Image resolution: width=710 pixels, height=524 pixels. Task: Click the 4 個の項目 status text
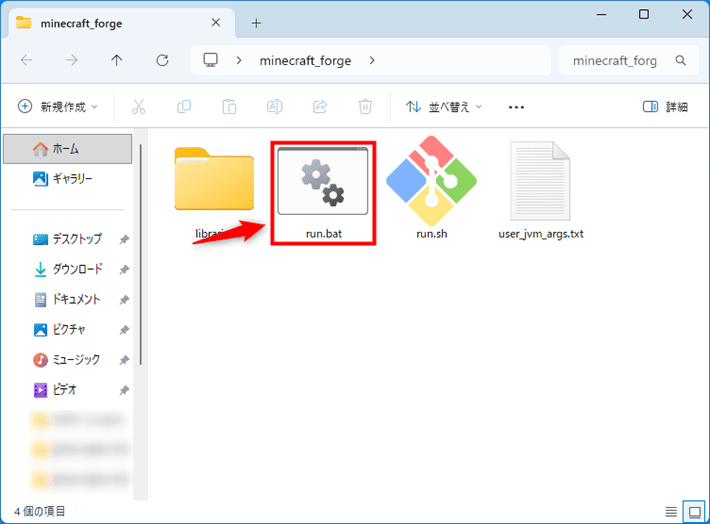(x=39, y=511)
